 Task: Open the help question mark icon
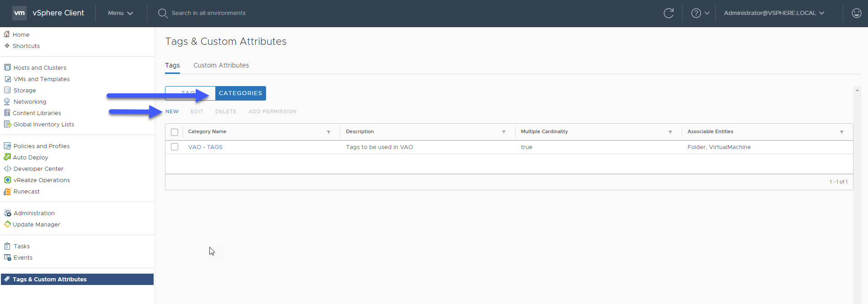pos(696,13)
